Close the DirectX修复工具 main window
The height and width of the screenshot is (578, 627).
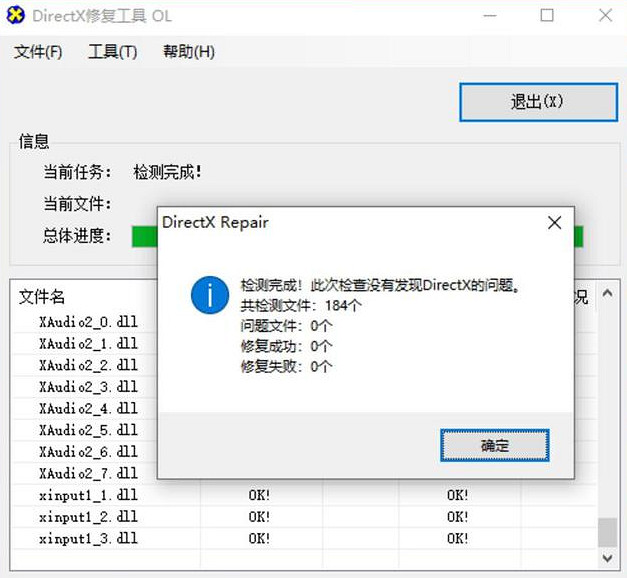(605, 16)
